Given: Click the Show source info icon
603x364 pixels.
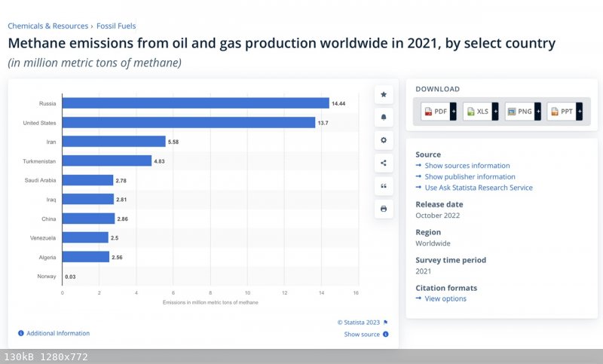Looking at the screenshot, I should tap(386, 335).
